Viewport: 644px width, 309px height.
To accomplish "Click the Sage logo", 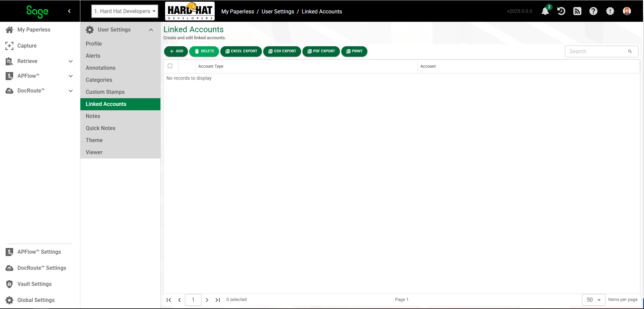I will 38,11.
